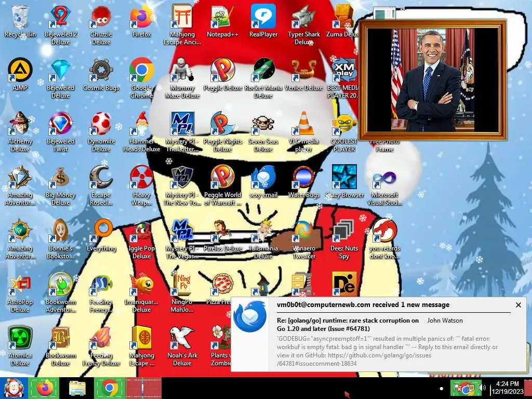Open Rocket Mania Deluxe shortcut
The height and width of the screenshot is (399, 532).
263,78
